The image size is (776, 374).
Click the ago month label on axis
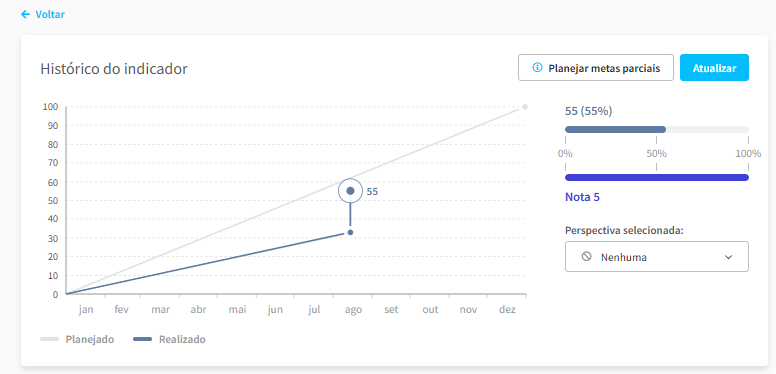click(x=353, y=310)
